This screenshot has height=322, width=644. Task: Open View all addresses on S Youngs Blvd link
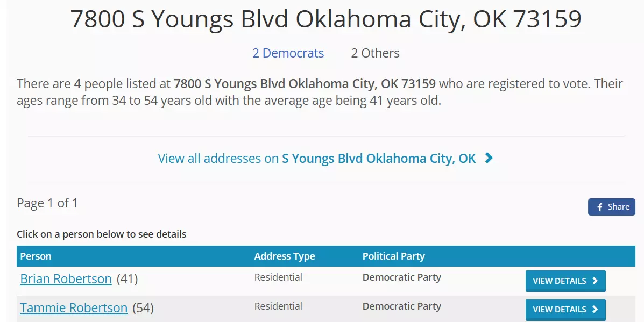316,159
